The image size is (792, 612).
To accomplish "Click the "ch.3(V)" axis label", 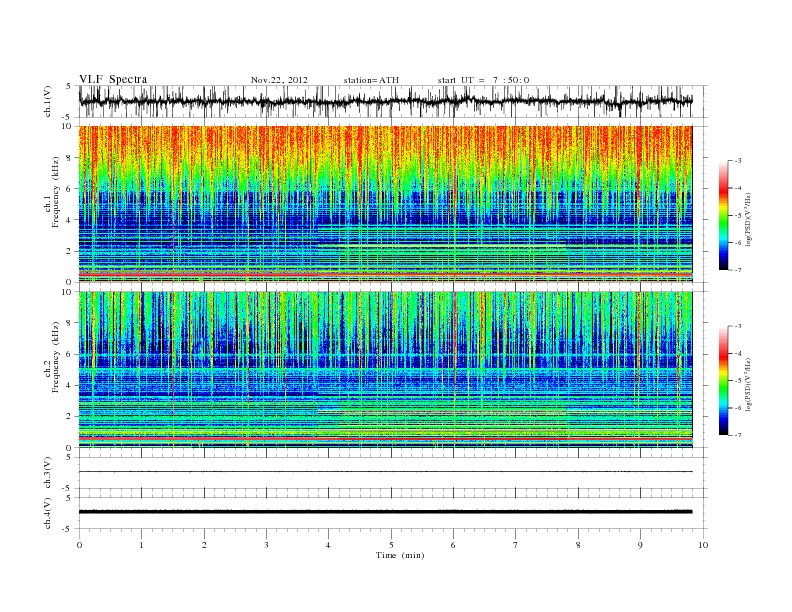I will tap(47, 473).
